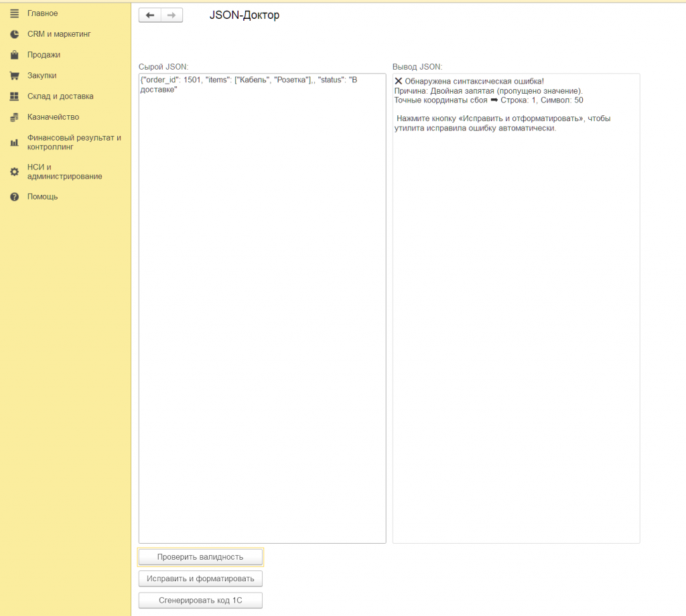Click inside the Сырой JSON input field
686x616 pixels.
tap(263, 308)
